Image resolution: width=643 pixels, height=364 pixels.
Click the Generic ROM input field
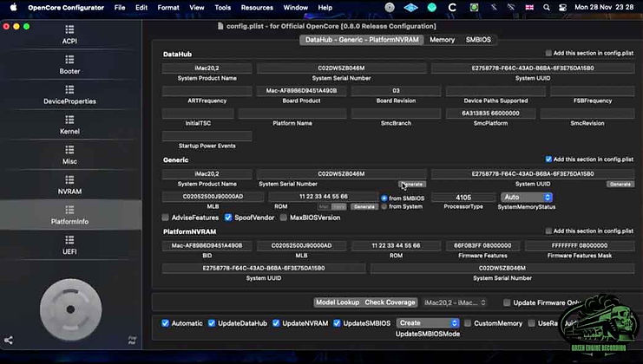pos(323,197)
